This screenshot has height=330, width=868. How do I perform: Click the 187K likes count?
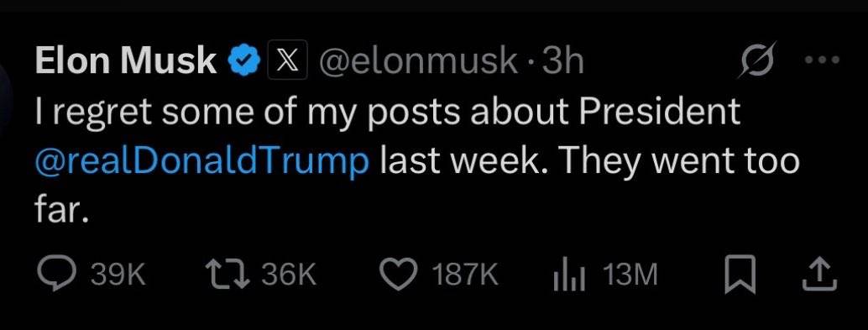click(x=466, y=275)
